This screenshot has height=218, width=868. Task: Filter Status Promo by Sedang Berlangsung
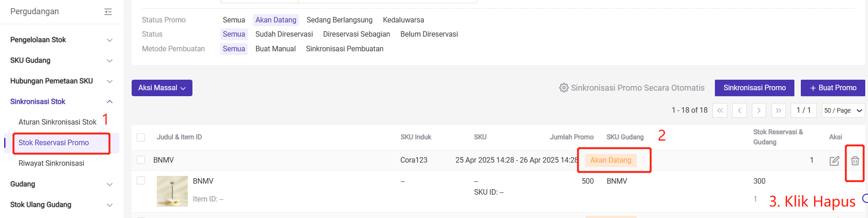click(x=340, y=20)
